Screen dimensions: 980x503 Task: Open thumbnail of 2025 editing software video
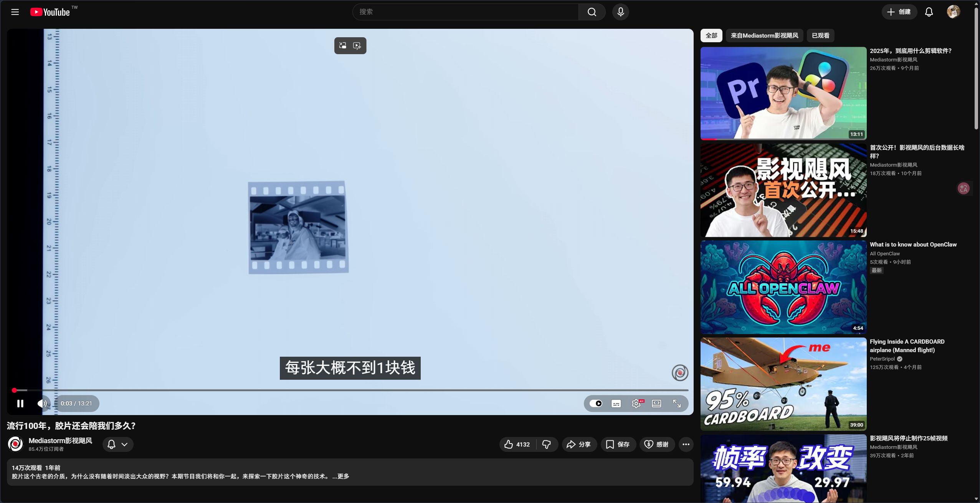[783, 93]
